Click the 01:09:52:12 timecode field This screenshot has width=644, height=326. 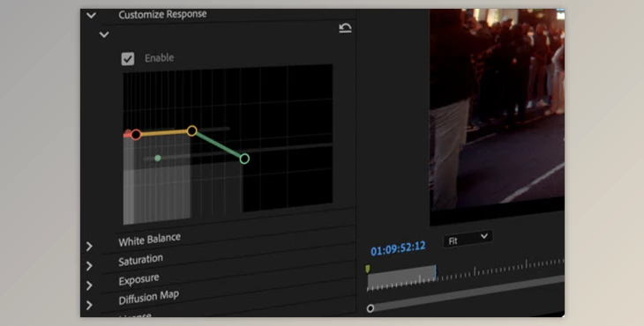tap(398, 248)
